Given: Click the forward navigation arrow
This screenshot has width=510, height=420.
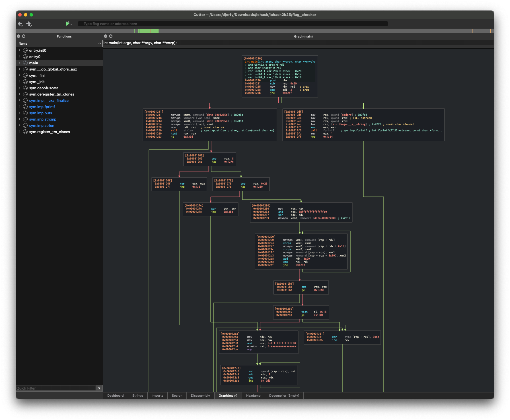Looking at the screenshot, I should click(x=29, y=24).
